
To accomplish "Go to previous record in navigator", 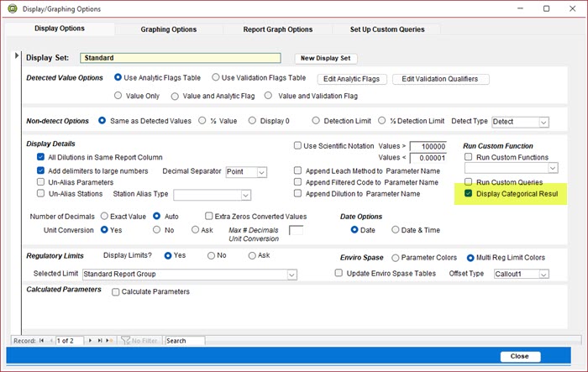I will point(51,340).
